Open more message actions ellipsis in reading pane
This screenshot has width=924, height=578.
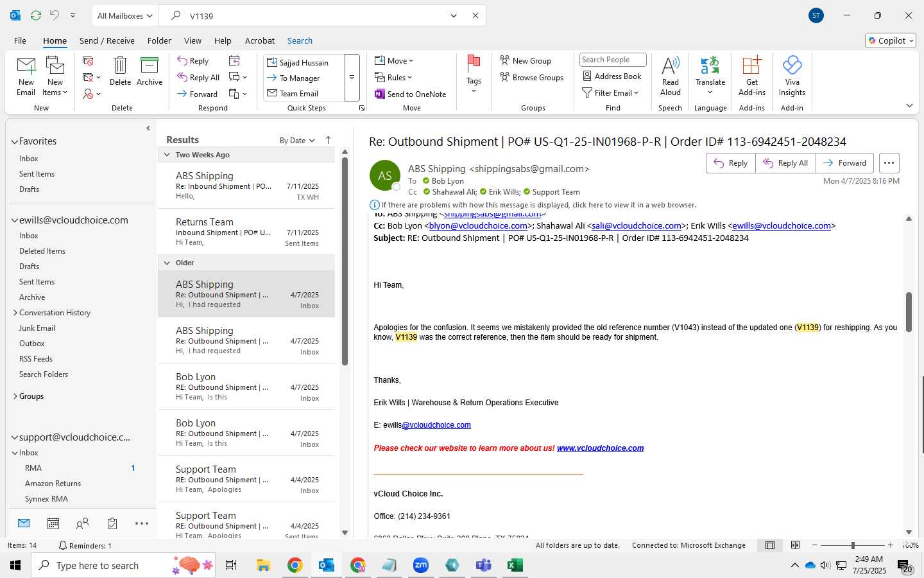[x=889, y=163]
